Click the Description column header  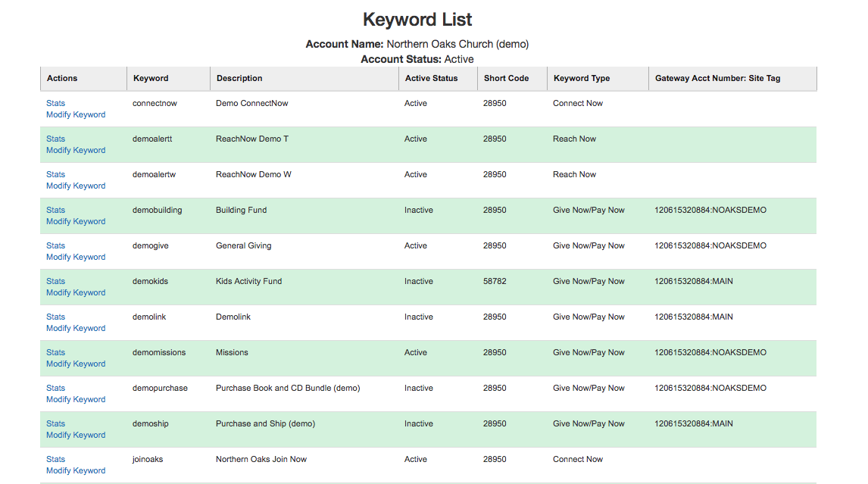click(239, 78)
